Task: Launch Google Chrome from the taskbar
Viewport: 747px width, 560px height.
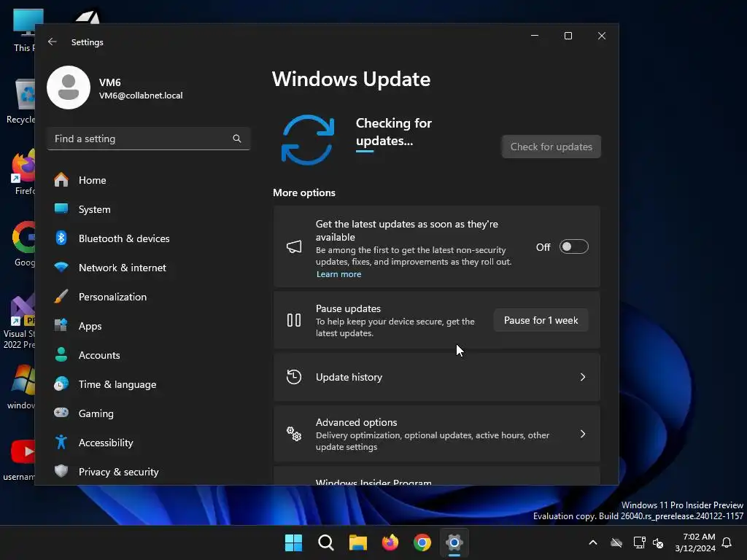Action: tap(422, 542)
